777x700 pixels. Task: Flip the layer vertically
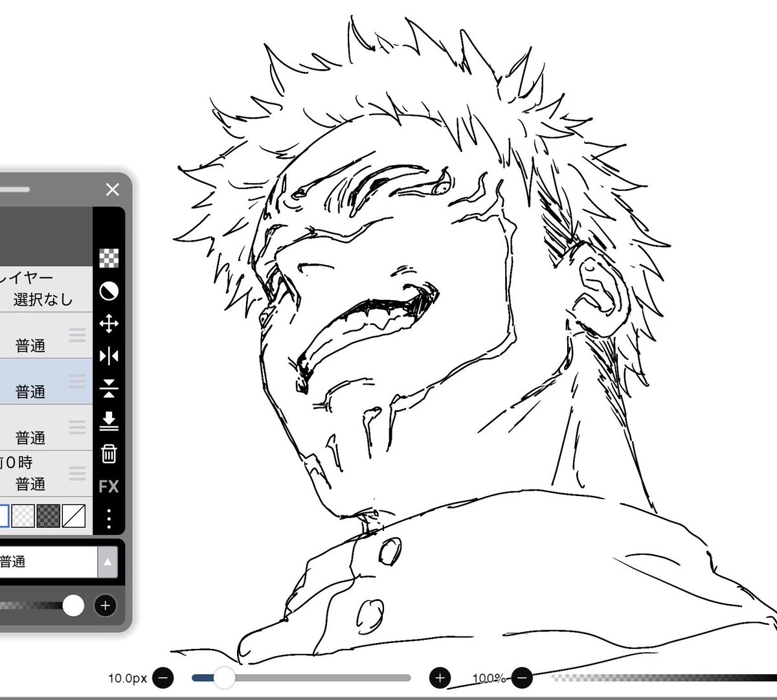coord(109,389)
